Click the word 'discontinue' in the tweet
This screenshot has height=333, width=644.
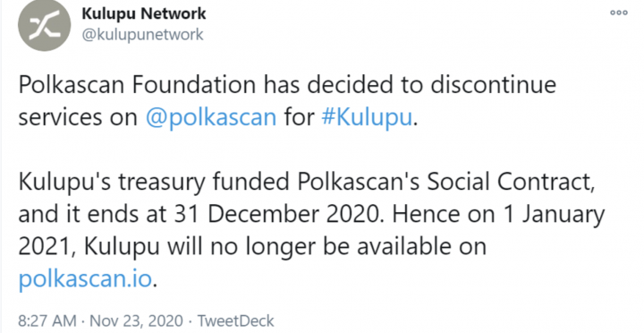pyautogui.click(x=494, y=85)
